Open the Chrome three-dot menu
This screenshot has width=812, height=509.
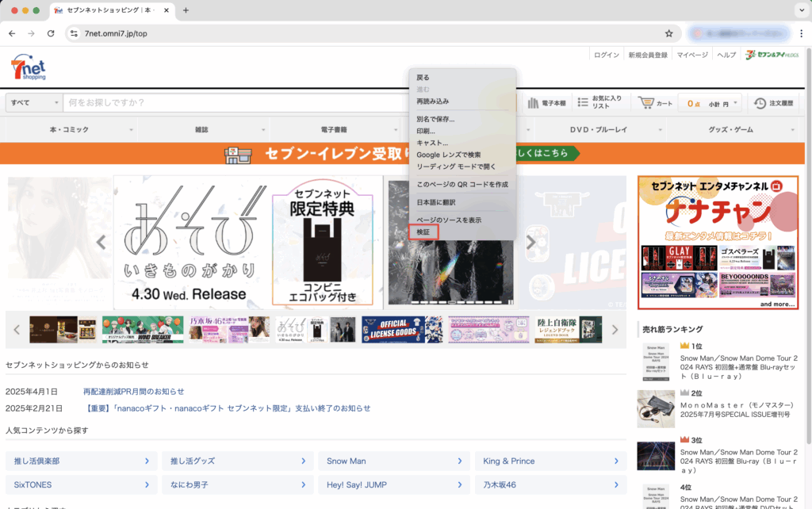click(x=801, y=33)
